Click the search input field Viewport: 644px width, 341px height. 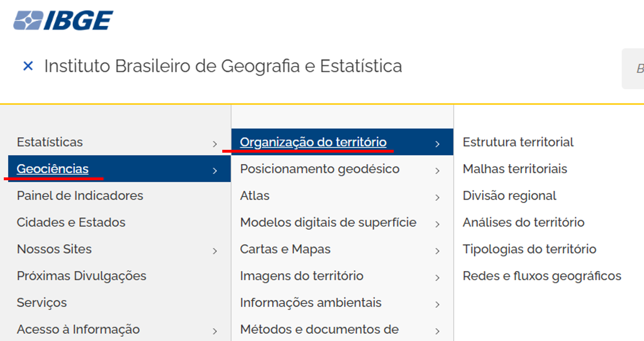(634, 69)
